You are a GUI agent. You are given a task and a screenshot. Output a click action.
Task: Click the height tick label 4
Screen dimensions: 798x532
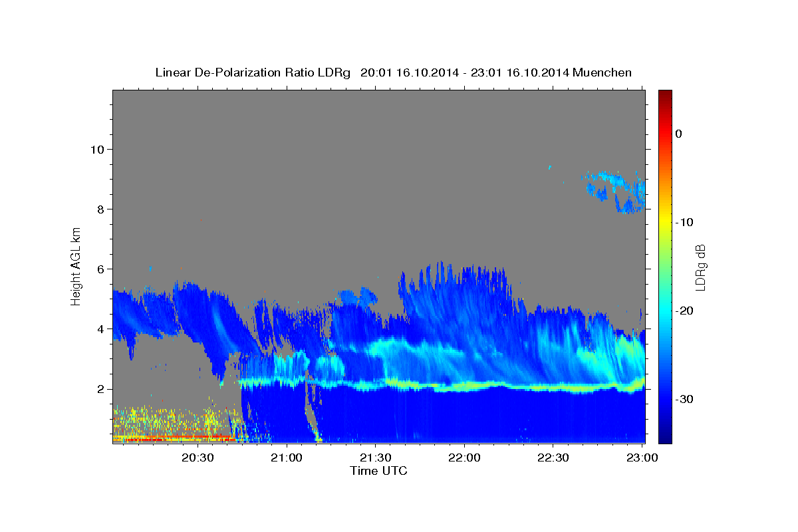[x=100, y=329]
